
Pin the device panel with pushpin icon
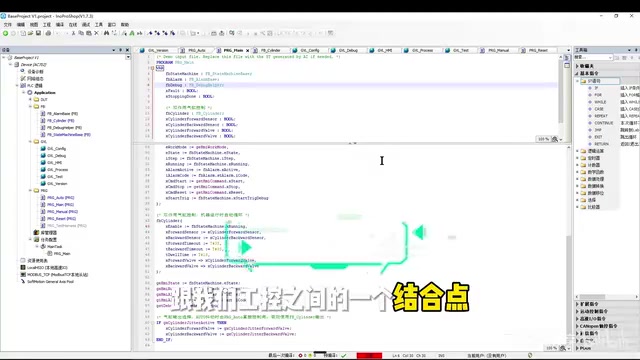120,50
